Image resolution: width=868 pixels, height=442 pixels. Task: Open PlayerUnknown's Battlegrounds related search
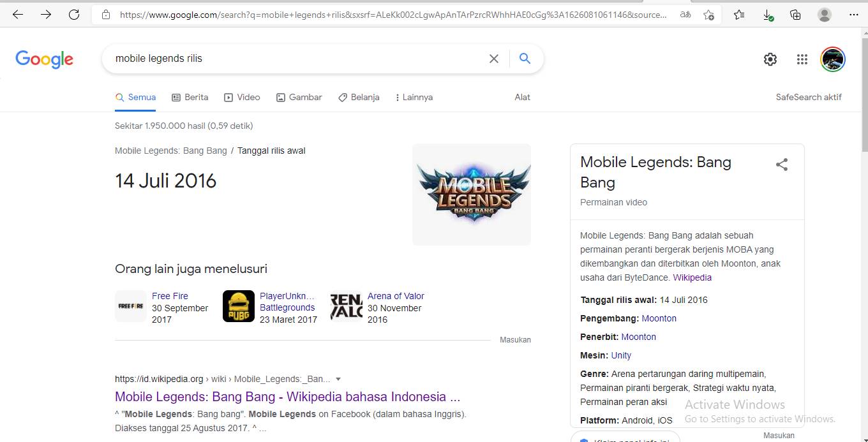(287, 302)
